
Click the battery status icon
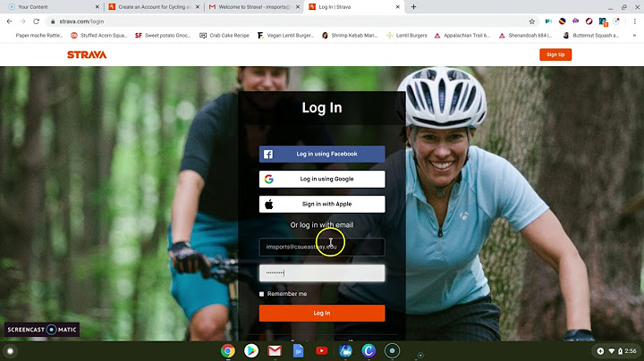point(620,351)
